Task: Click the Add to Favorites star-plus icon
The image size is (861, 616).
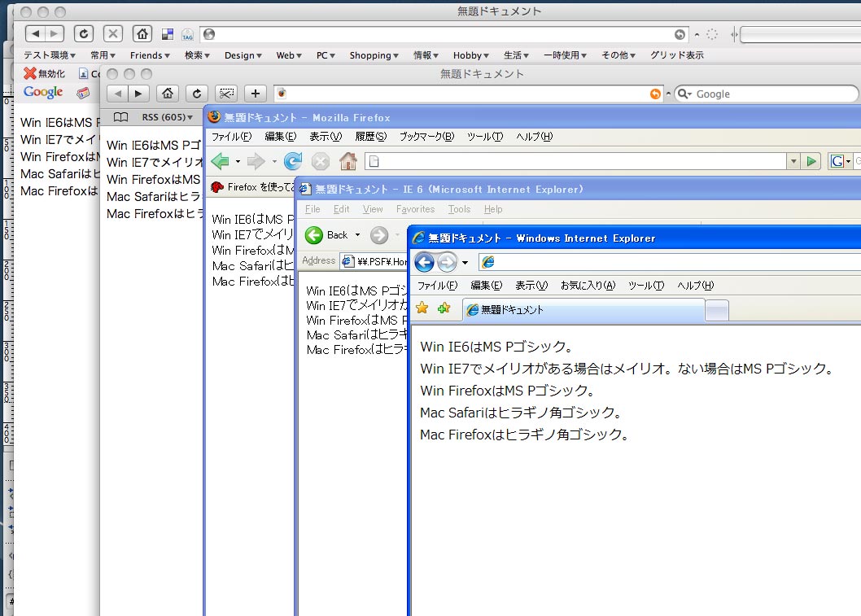Action: tap(444, 308)
